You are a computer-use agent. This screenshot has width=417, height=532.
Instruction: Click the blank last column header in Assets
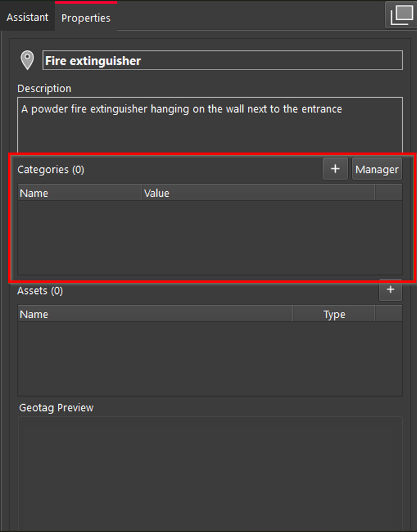point(388,314)
